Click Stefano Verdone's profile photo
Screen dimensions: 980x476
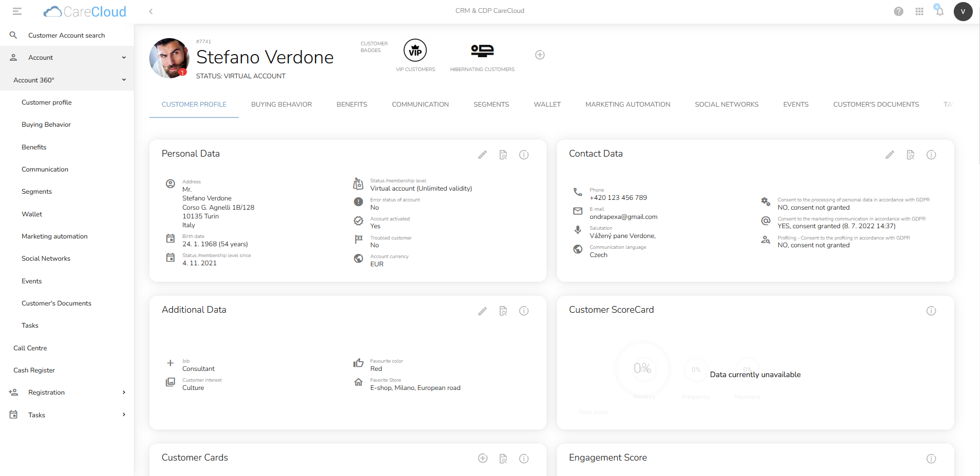(x=169, y=58)
